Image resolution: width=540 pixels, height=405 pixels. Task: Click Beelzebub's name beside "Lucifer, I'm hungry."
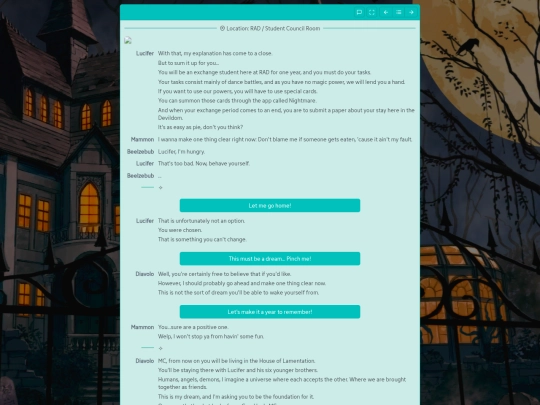[x=140, y=152]
